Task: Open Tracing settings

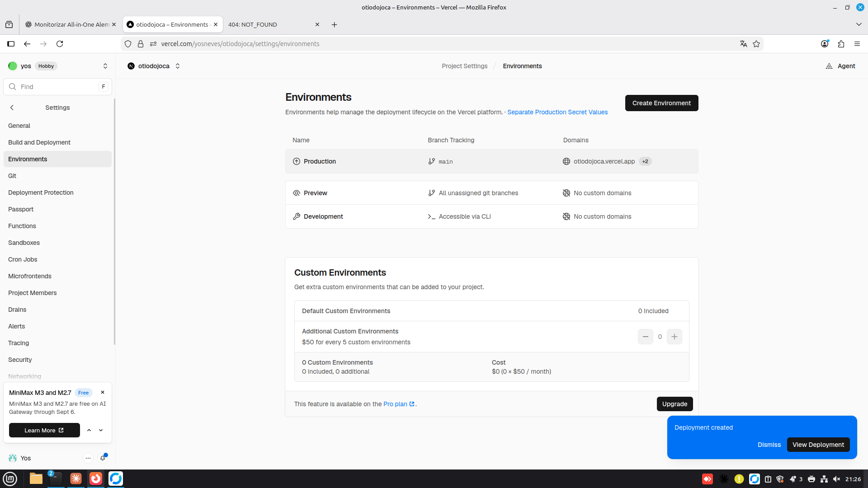Action: [x=57, y=343]
